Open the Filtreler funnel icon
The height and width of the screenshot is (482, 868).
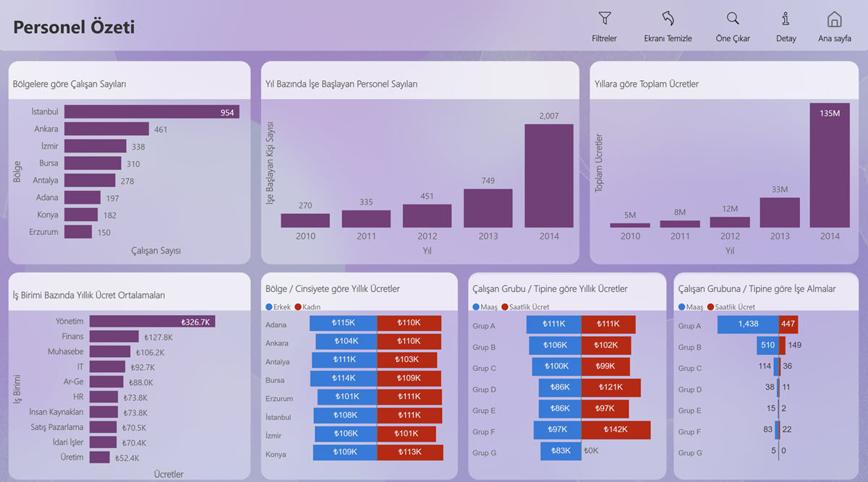pyautogui.click(x=605, y=20)
